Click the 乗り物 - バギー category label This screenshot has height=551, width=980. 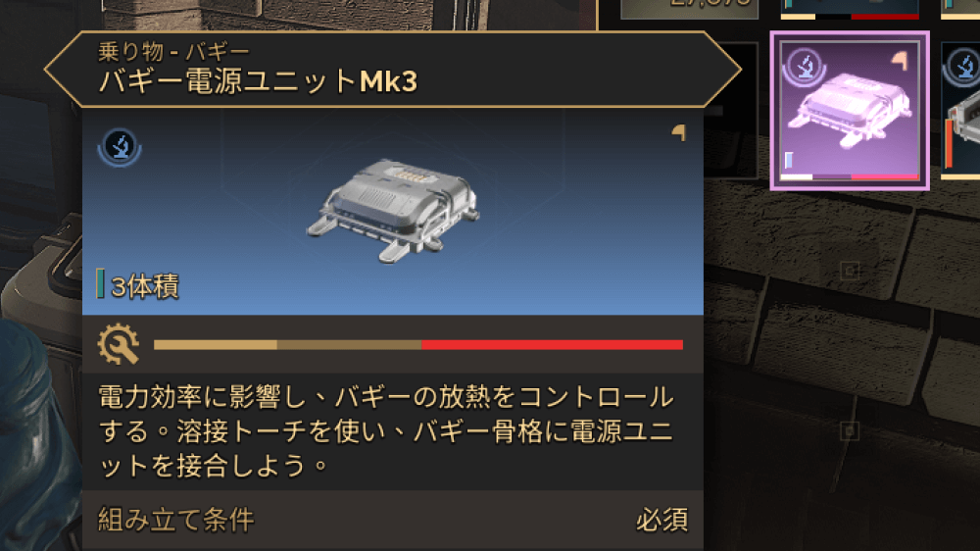tap(173, 51)
